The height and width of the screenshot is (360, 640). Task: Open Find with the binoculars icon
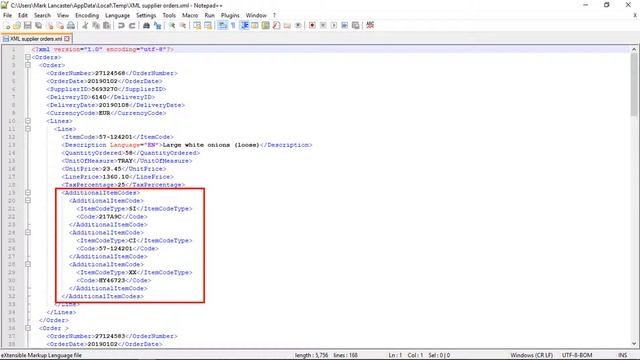click(146, 25)
